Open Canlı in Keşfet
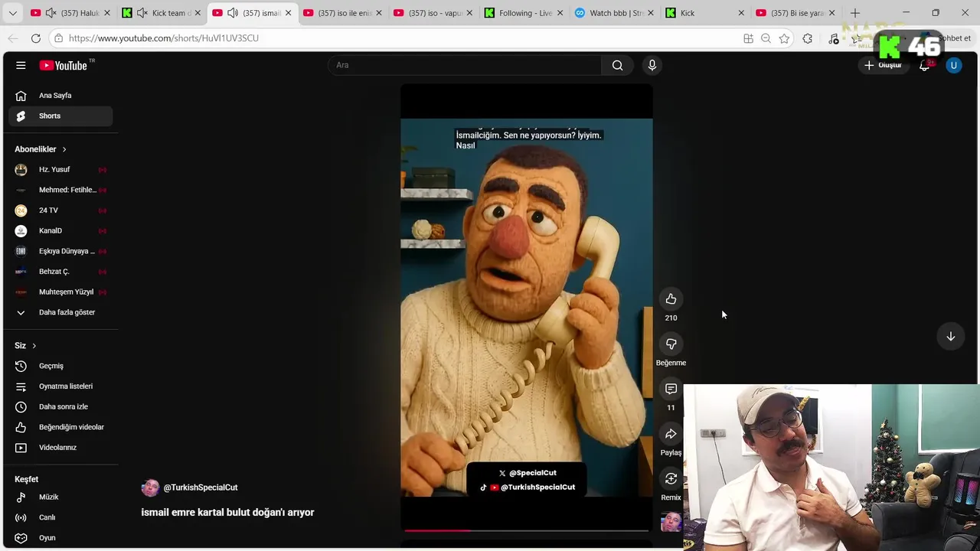The width and height of the screenshot is (980, 551). (61, 517)
